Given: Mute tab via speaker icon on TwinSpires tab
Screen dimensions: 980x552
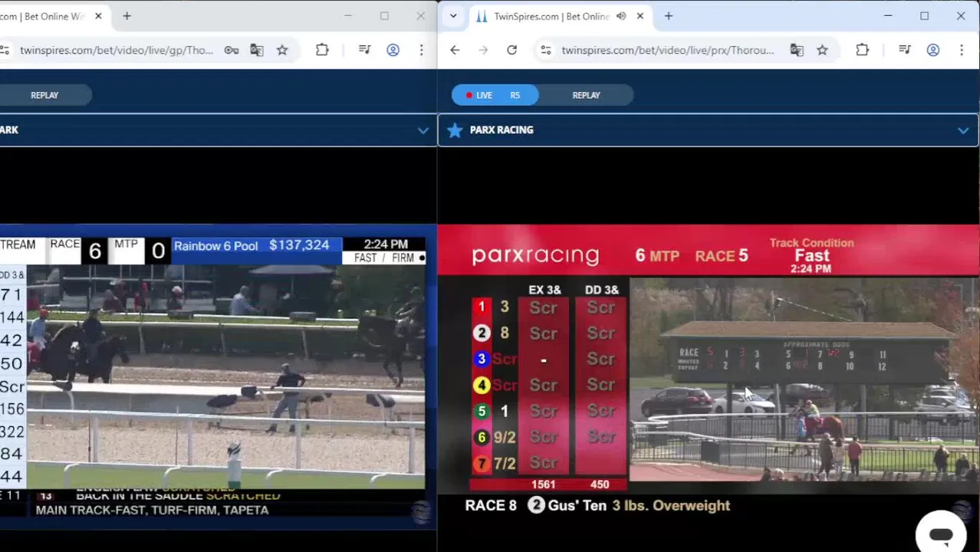Looking at the screenshot, I should point(621,16).
